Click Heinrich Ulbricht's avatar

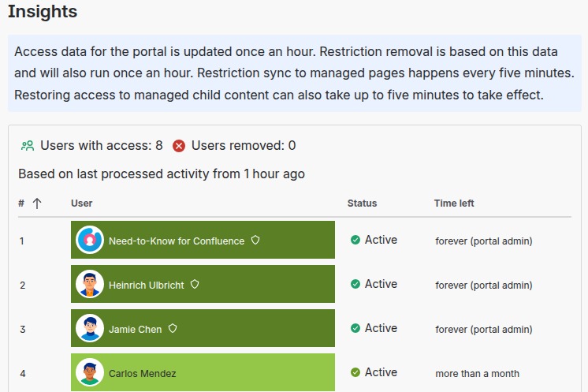90,284
